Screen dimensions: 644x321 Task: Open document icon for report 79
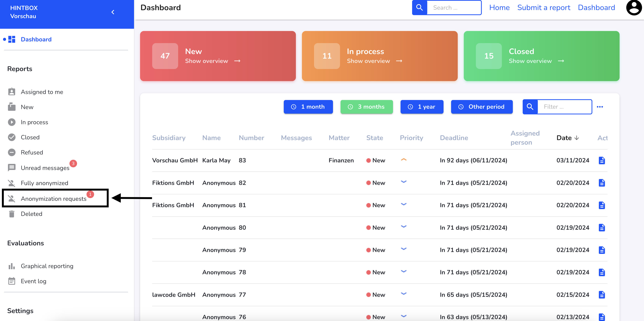click(x=602, y=250)
